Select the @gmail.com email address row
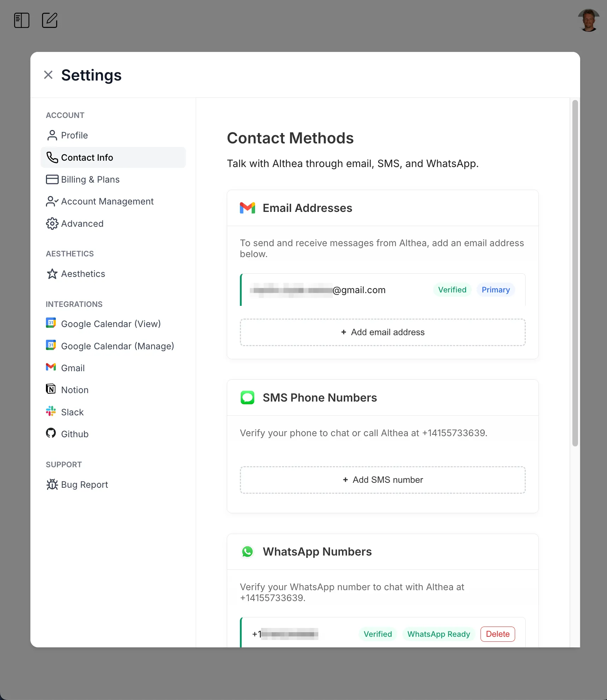 tap(383, 290)
